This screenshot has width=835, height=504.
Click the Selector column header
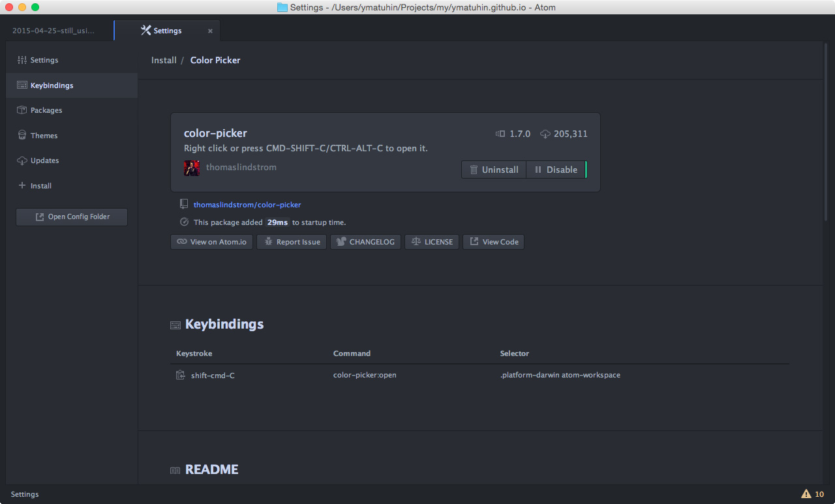[x=514, y=353]
